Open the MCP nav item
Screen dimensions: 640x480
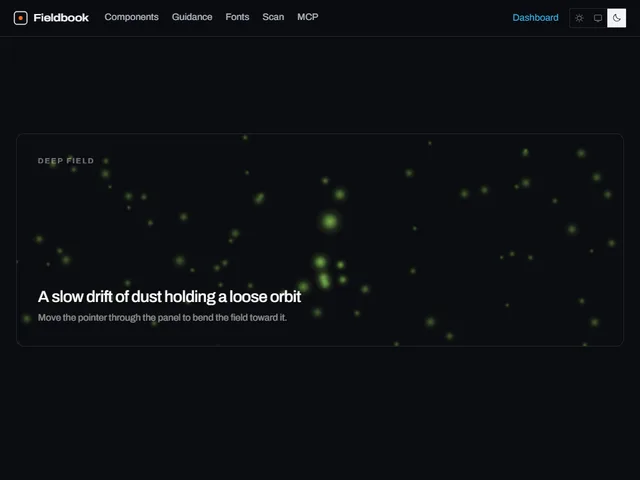[308, 17]
